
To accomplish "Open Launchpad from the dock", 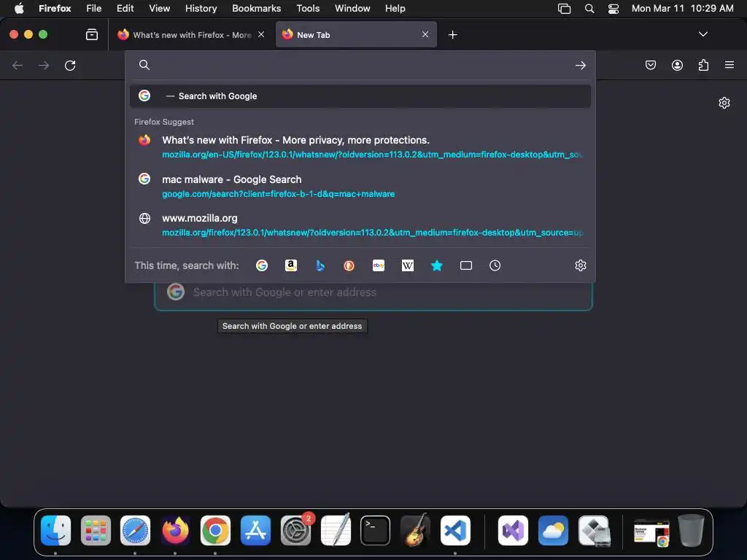I will click(96, 531).
